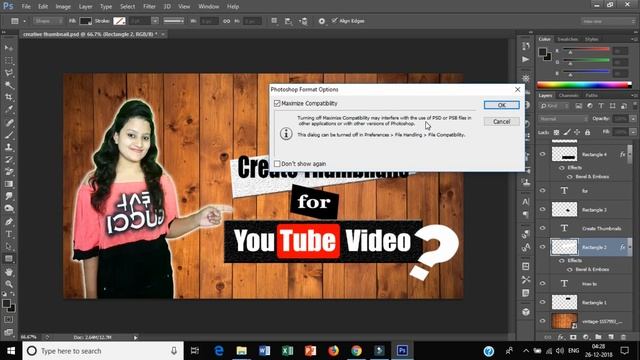Select the Horizontal Type tool in toolbox
Viewport: 640px width, 360px height.
tap(9, 234)
